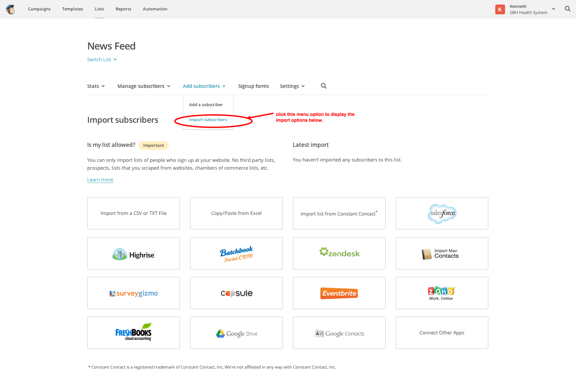Click the Zoho integration tile

pos(442,293)
